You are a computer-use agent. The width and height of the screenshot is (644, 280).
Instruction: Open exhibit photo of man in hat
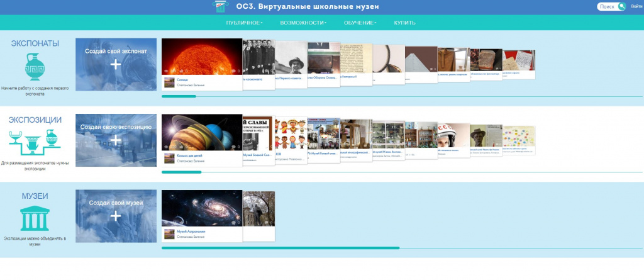coord(291,57)
